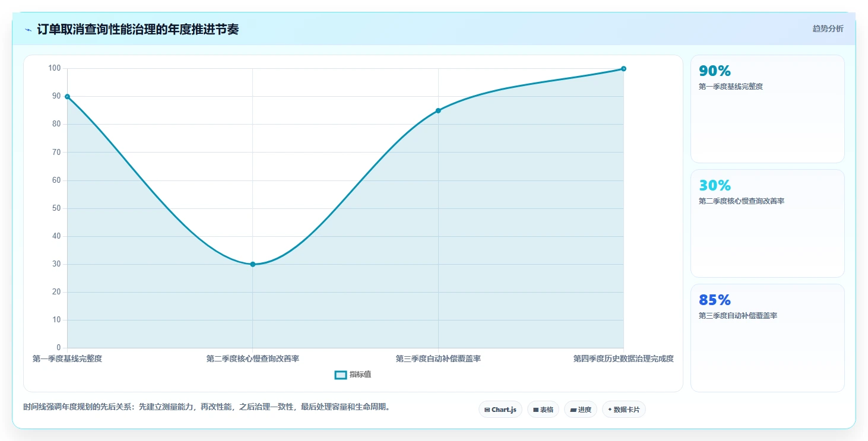Click the y-axis label 0
This screenshot has height=441, width=868.
point(59,348)
